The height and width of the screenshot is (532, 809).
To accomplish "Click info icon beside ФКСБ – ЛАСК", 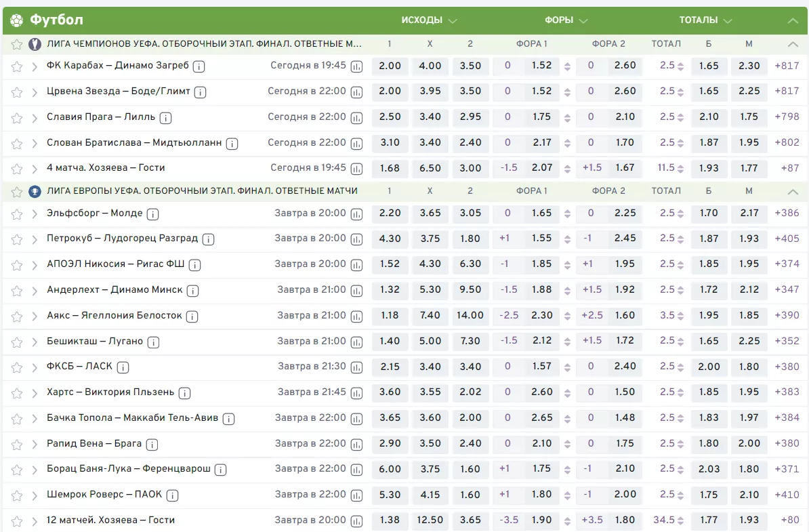I will pyautogui.click(x=123, y=367).
